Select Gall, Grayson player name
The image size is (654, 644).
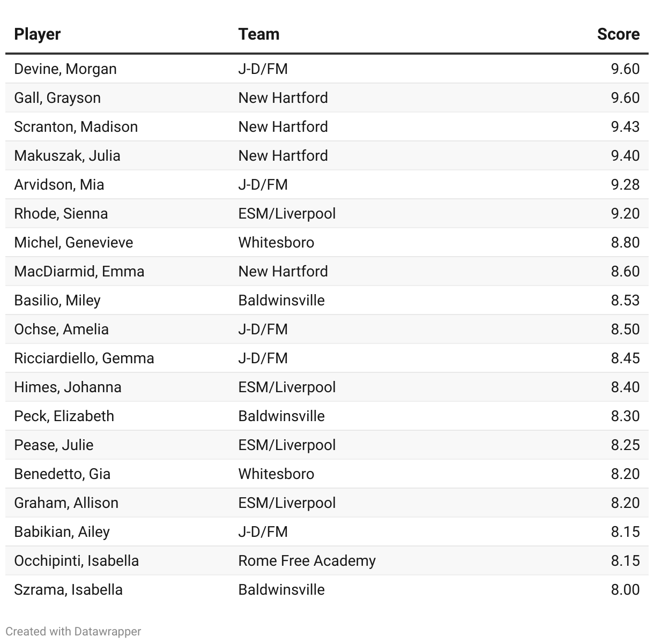click(x=57, y=98)
